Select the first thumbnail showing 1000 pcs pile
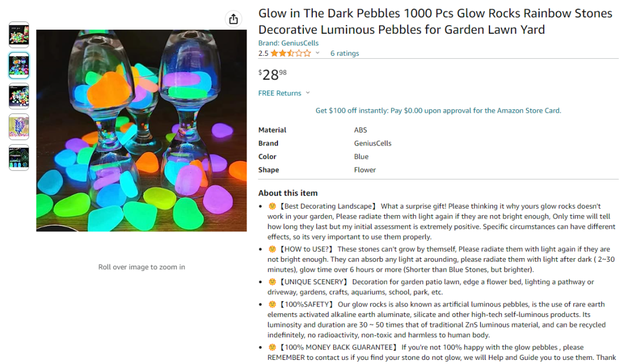Image resolution: width=628 pixels, height=364 pixels. (19, 35)
